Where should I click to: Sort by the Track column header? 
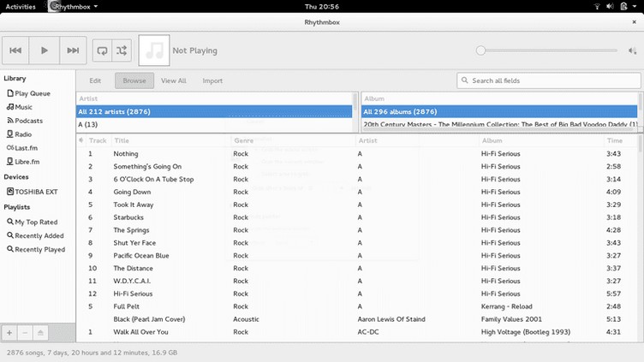[x=98, y=140]
